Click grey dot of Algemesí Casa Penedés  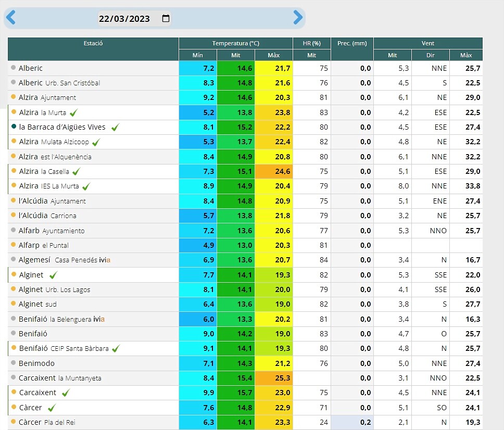click(13, 259)
